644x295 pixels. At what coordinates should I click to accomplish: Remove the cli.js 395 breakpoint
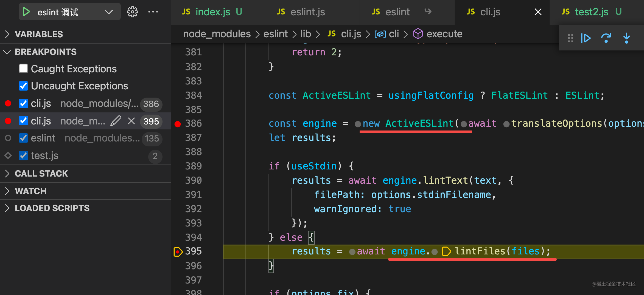[131, 121]
